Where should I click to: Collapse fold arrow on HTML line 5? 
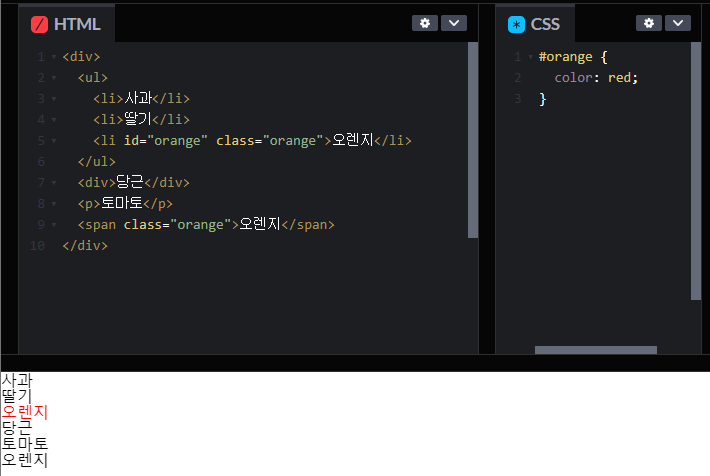click(x=54, y=141)
